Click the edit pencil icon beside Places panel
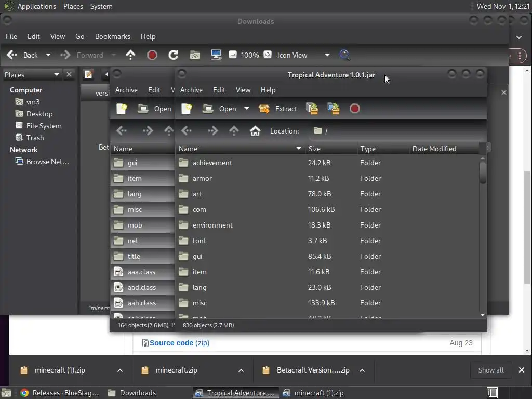The image size is (532, 399). click(88, 74)
